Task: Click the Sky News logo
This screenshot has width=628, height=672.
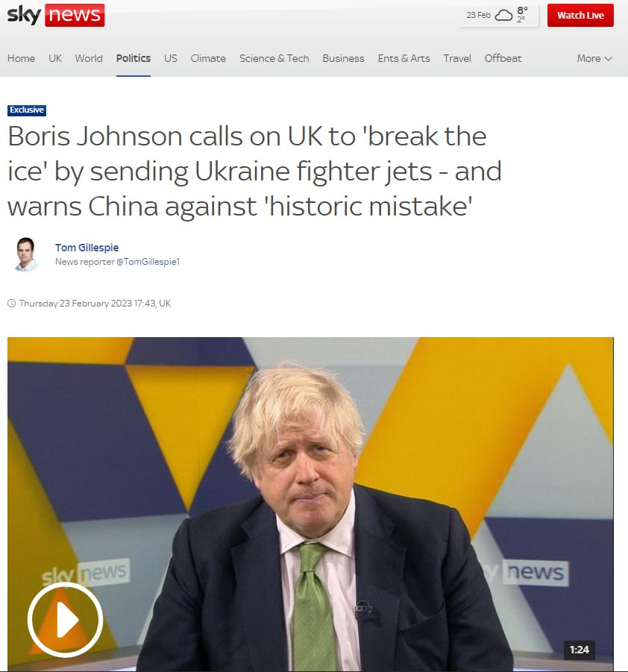Action: click(x=56, y=15)
